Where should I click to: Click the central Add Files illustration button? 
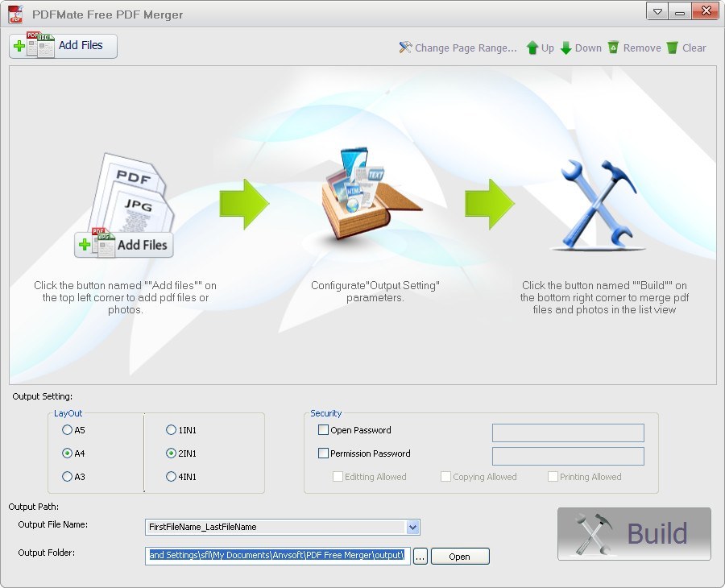pyautogui.click(x=123, y=244)
